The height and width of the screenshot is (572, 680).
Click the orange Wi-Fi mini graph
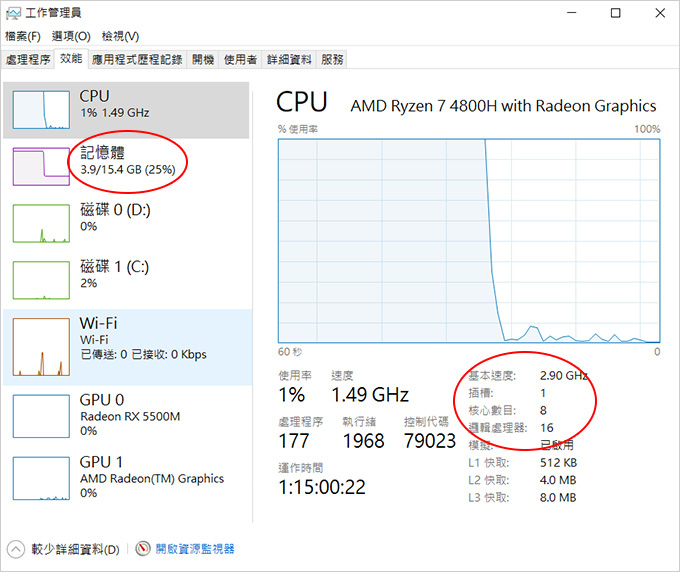41,347
